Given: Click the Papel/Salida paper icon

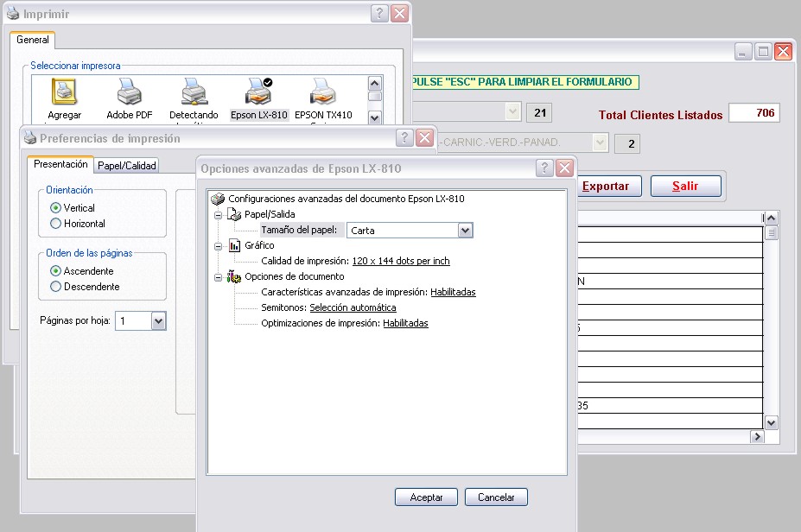Looking at the screenshot, I should pos(234,214).
